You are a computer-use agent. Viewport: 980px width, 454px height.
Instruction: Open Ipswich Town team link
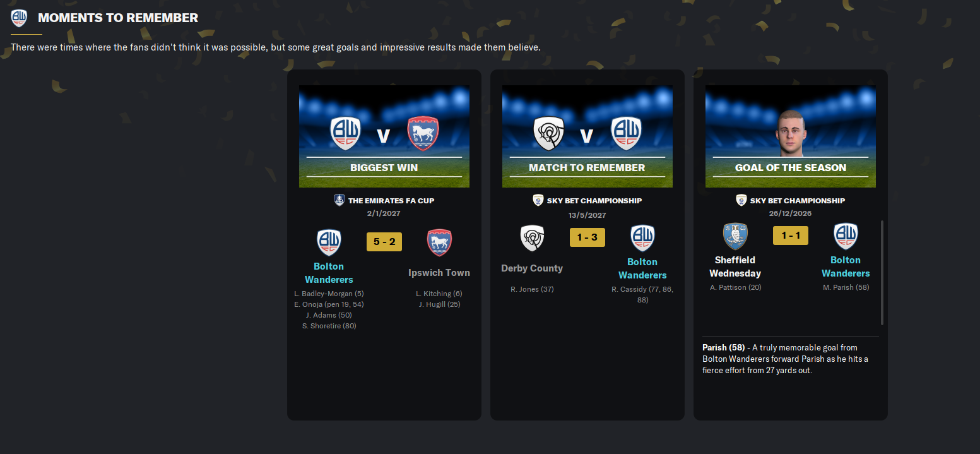439,273
